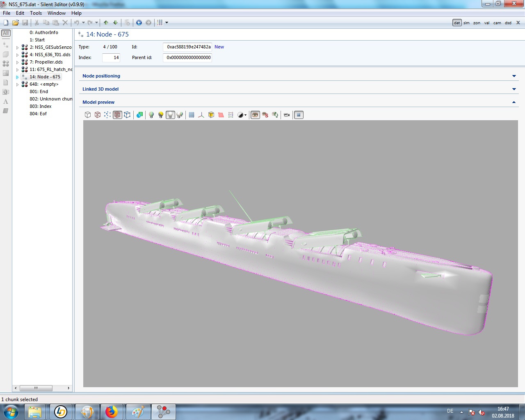Expand the 14: Node - 675 tree node

coord(17,77)
